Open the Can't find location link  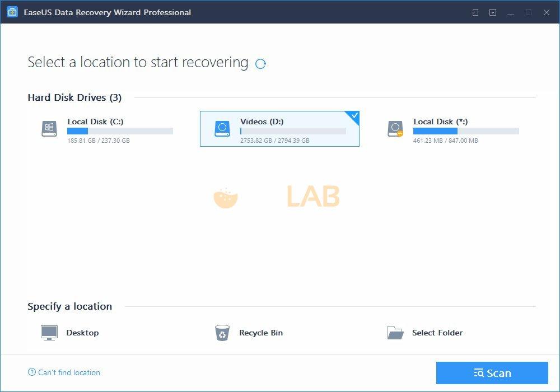coord(69,372)
